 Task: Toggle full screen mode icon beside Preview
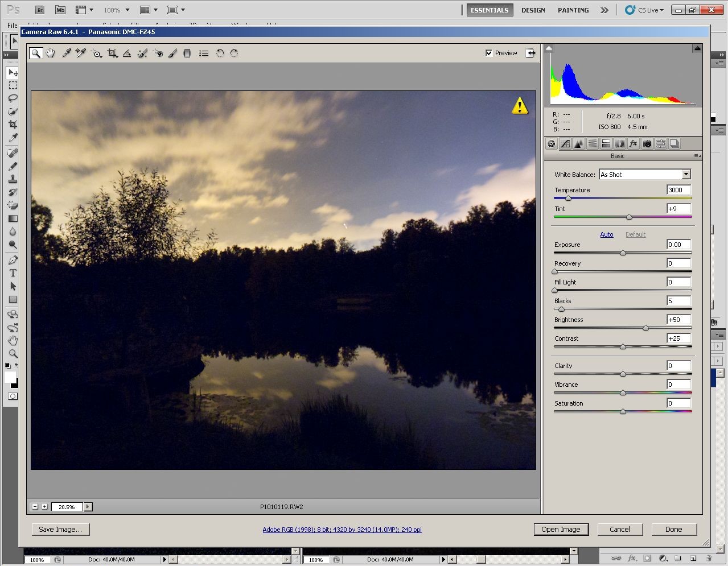click(530, 53)
